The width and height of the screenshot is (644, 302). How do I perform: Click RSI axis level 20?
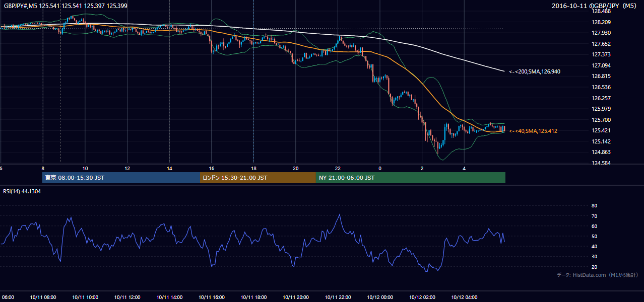594,267
